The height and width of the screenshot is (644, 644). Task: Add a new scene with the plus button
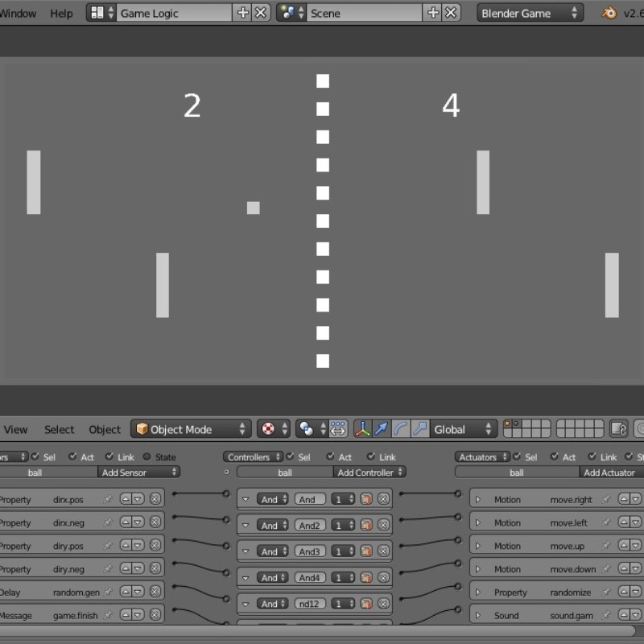[x=433, y=12]
